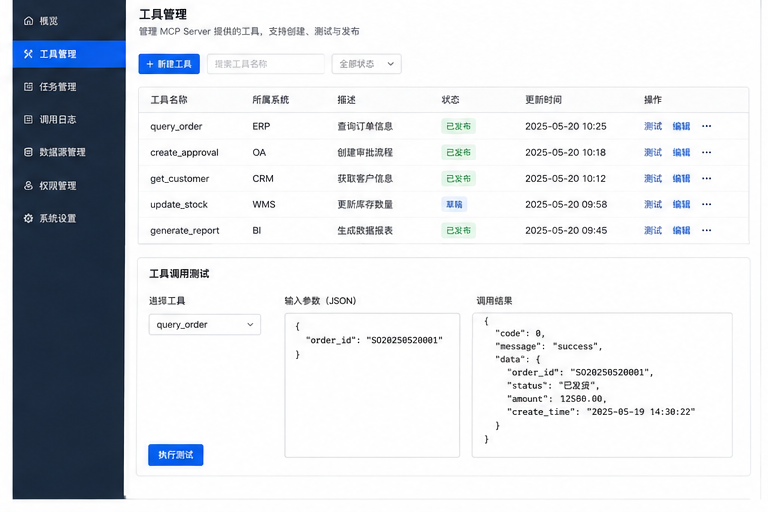Screen dimensions: 768x512
Task: Click the generate_report tool name cell
Action: pos(185,230)
